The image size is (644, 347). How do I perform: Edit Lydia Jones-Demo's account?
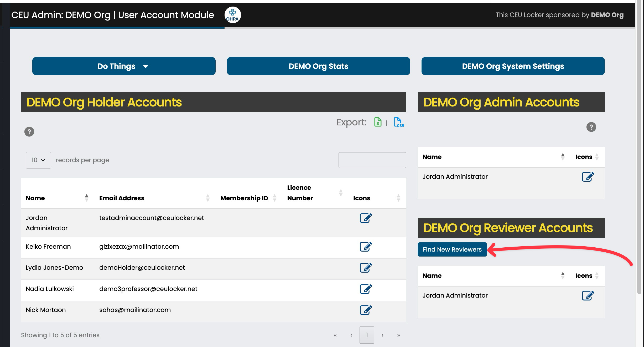pyautogui.click(x=366, y=268)
